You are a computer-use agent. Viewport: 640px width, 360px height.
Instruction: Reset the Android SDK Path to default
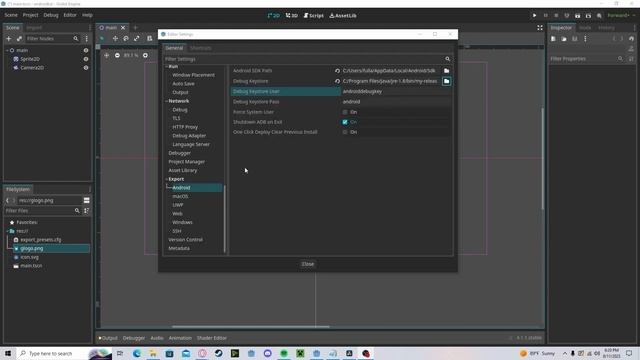pyautogui.click(x=337, y=71)
